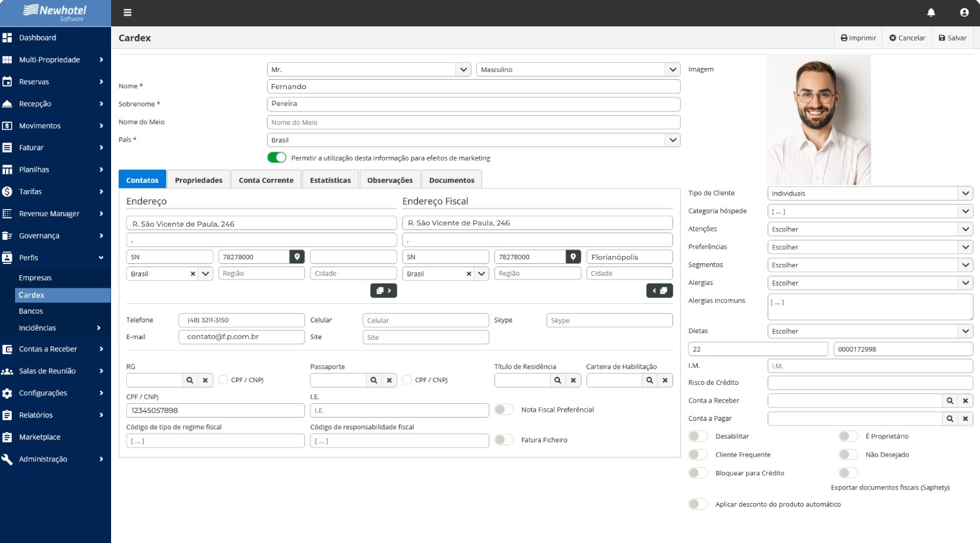This screenshot has height=543, width=980.
Task: Open the Masculino gender dropdown
Action: 578,69
